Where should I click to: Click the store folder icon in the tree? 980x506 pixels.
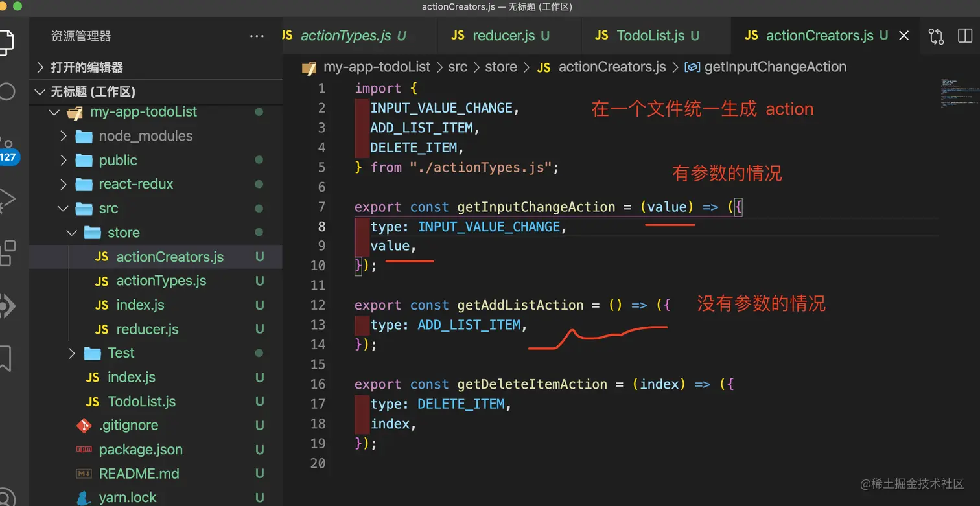[x=93, y=233]
